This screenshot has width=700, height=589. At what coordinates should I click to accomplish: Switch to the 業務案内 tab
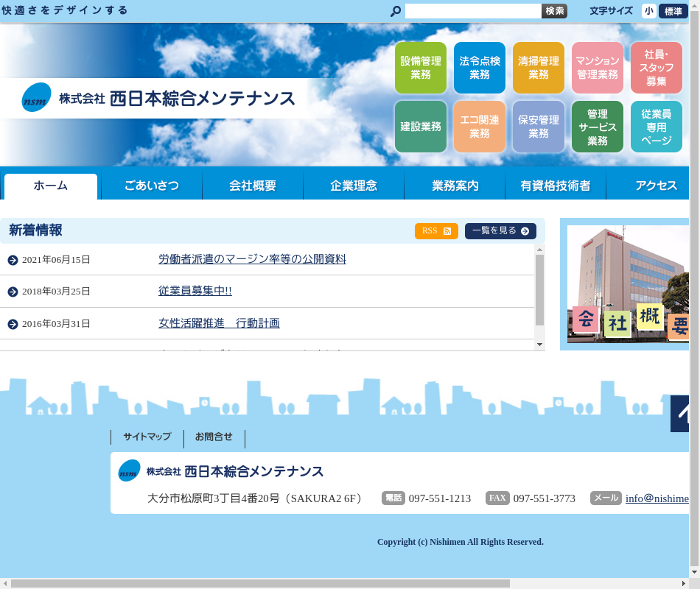tap(455, 186)
